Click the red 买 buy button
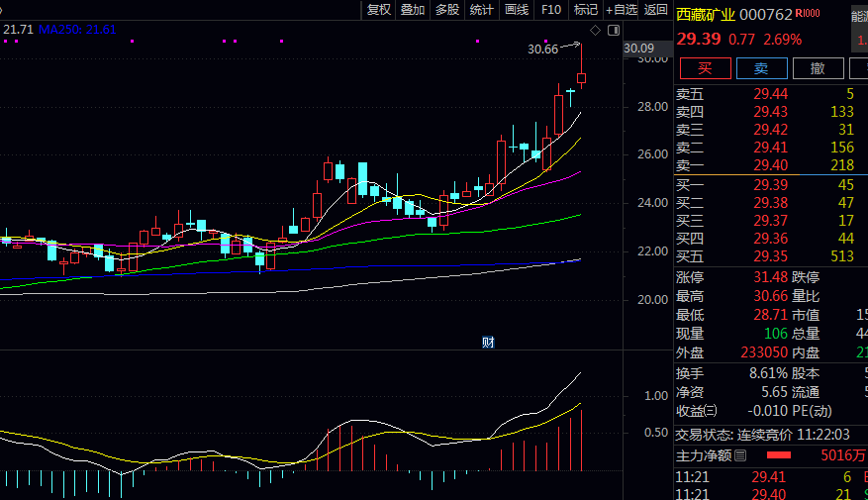868x500 pixels. click(x=704, y=68)
